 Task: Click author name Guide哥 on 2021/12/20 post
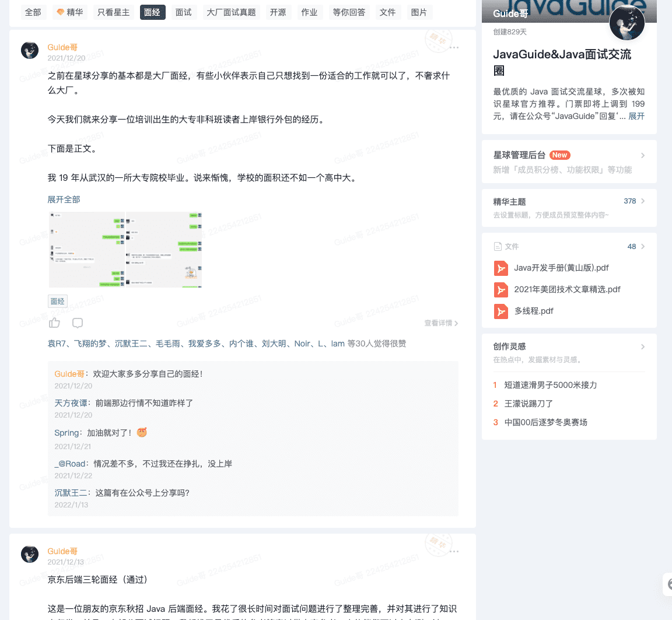62,48
